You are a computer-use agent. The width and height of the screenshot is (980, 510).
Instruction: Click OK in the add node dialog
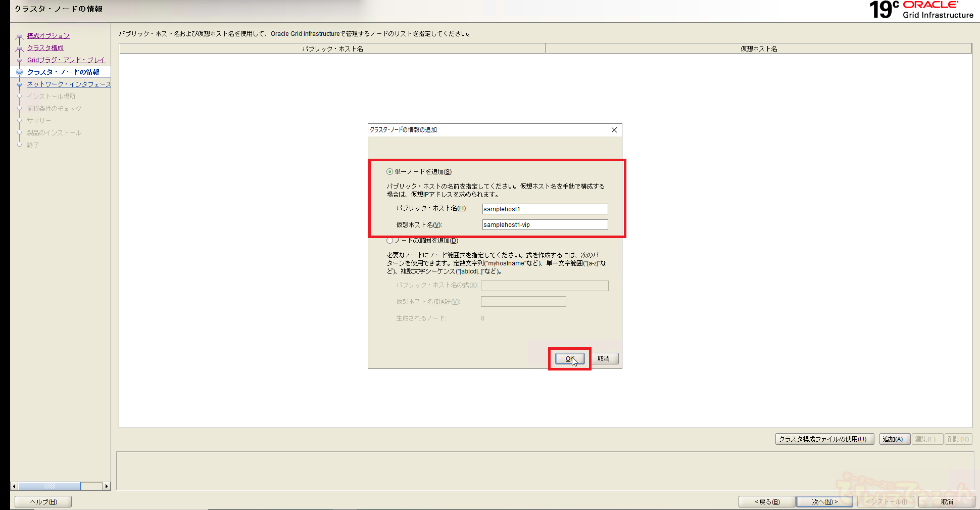[x=569, y=359]
